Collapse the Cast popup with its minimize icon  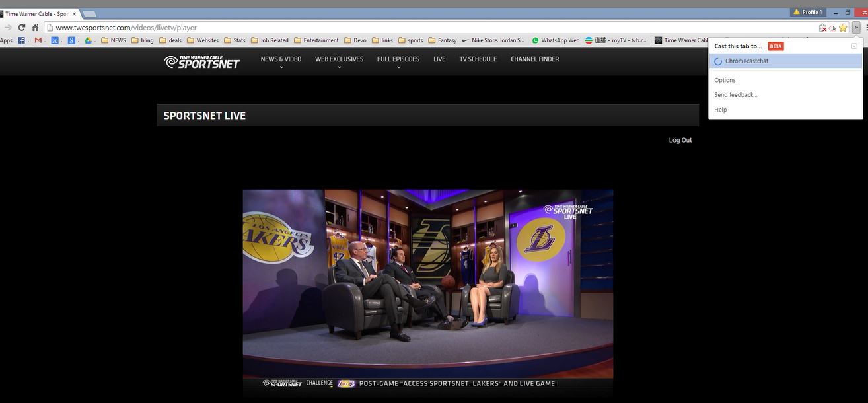click(854, 46)
